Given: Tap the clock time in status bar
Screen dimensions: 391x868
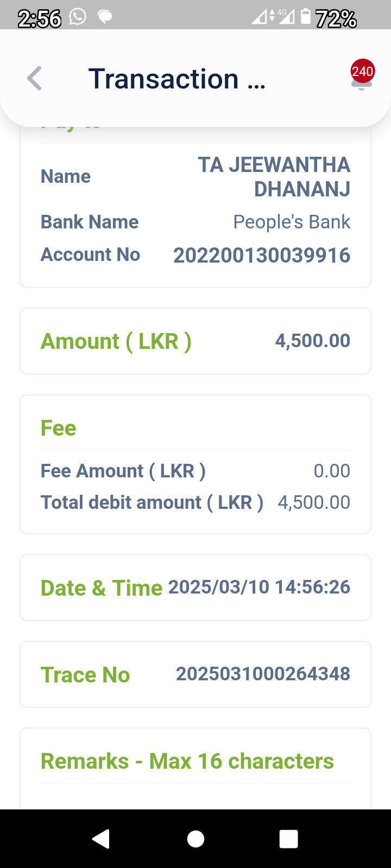Looking at the screenshot, I should tap(40, 18).
